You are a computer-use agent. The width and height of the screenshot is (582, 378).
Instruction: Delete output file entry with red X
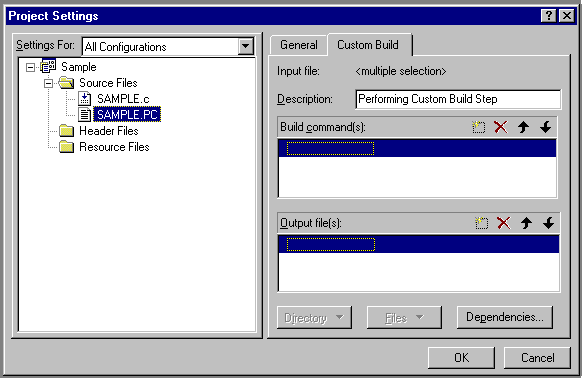(504, 223)
